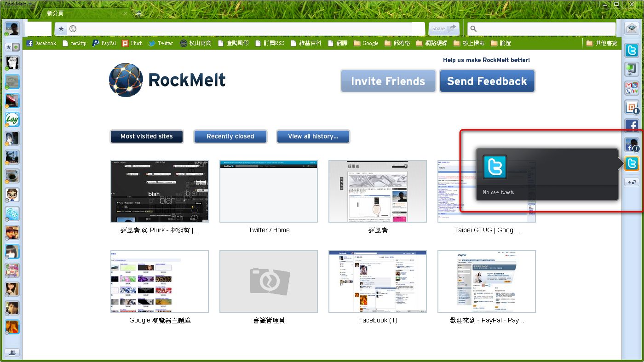Viewport: 644px width, 362px height.
Task: Open the Google 瀏覽器主題庫 thumbnail
Action: coord(160,282)
